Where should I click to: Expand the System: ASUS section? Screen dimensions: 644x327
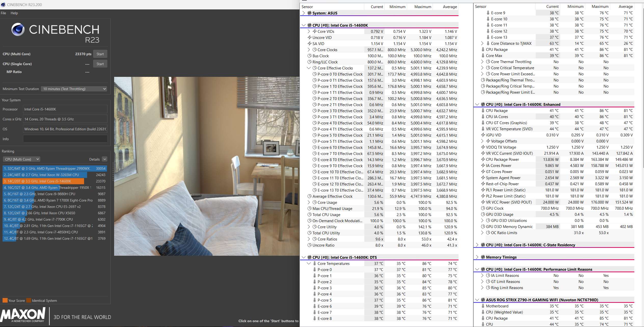point(304,13)
